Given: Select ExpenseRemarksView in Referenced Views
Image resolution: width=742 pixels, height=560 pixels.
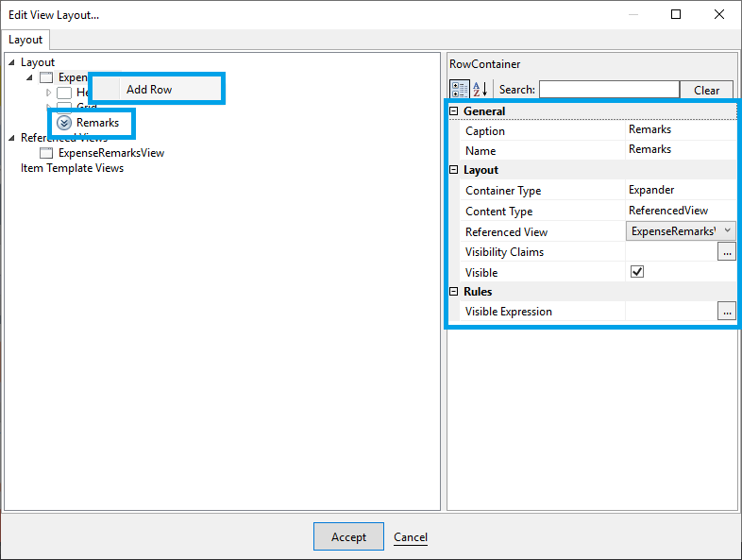Looking at the screenshot, I should [x=111, y=153].
